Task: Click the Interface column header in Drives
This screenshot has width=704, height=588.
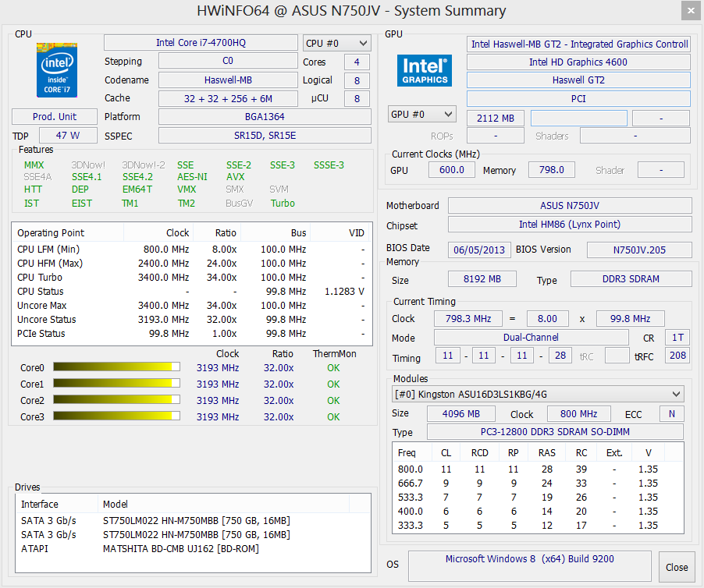Action: pos(57,504)
